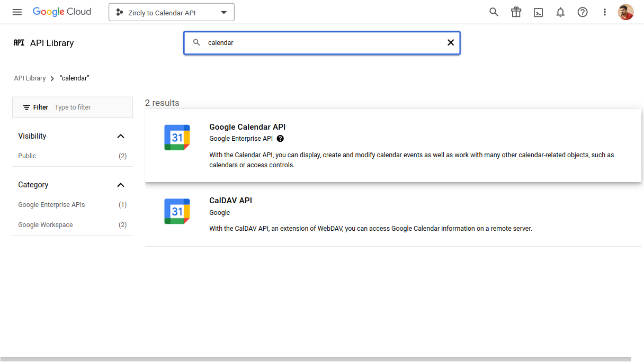Click the user account avatar

[x=625, y=12]
